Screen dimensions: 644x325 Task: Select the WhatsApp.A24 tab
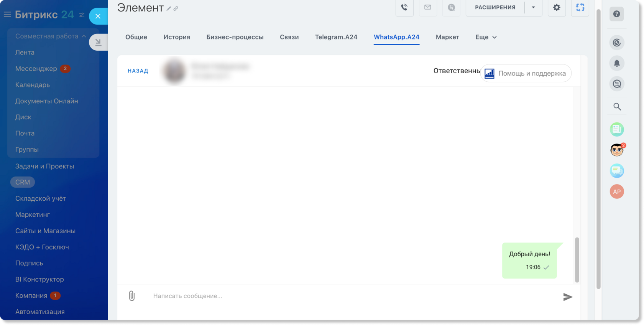[x=396, y=37]
